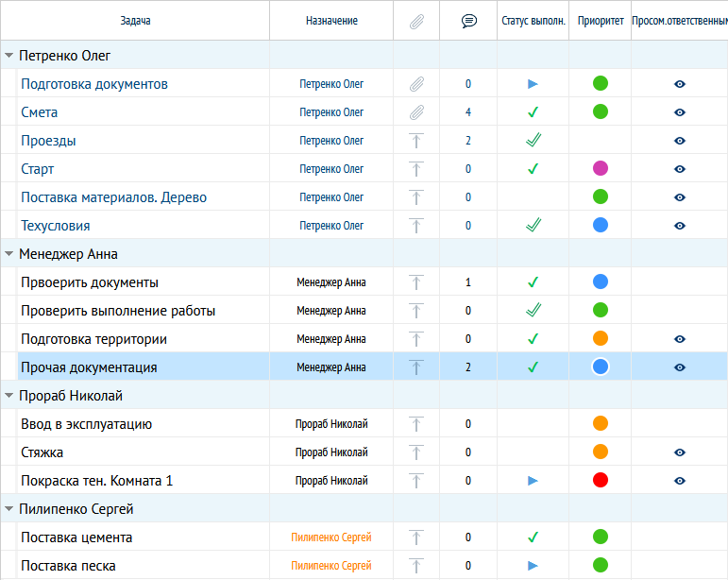Click the paperclip attachment icon in the Смета row

pos(416,112)
